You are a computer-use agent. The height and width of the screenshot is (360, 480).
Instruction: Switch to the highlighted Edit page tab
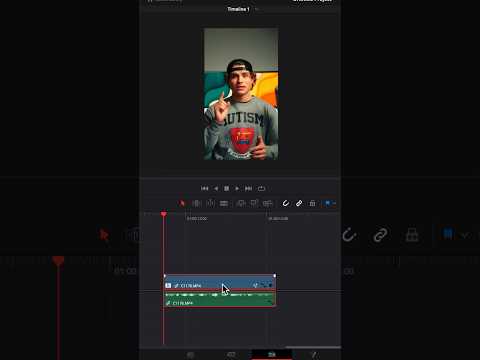click(x=272, y=355)
